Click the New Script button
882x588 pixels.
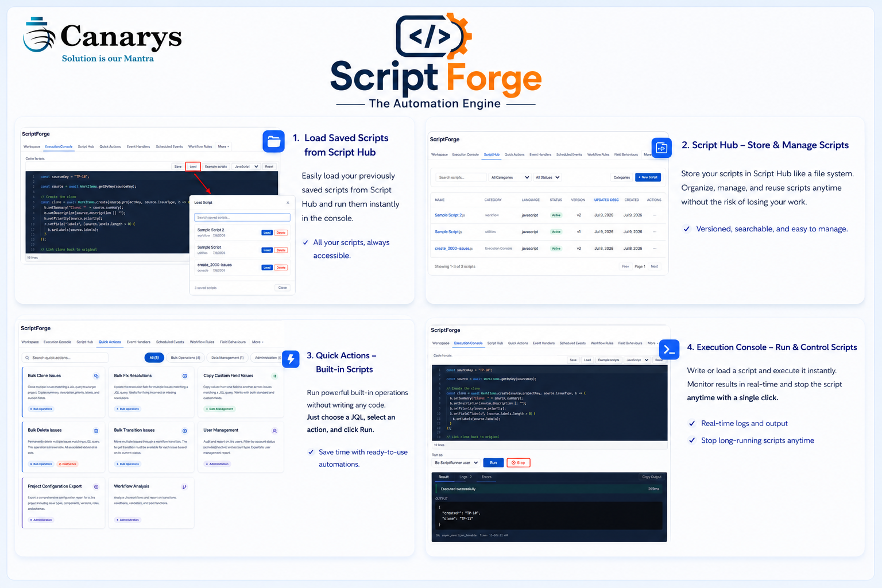click(648, 177)
